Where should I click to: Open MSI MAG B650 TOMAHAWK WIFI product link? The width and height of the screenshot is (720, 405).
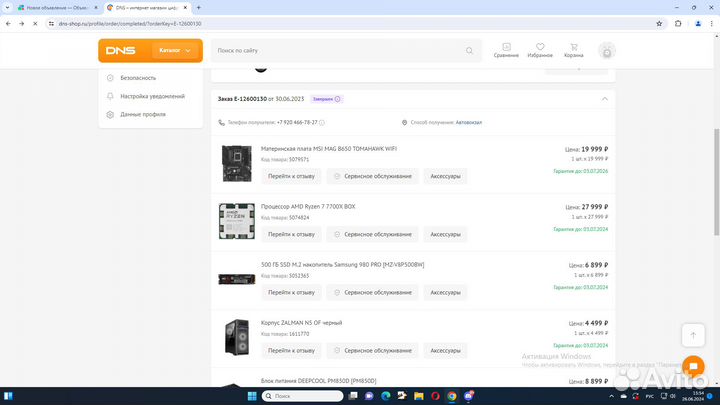click(329, 149)
